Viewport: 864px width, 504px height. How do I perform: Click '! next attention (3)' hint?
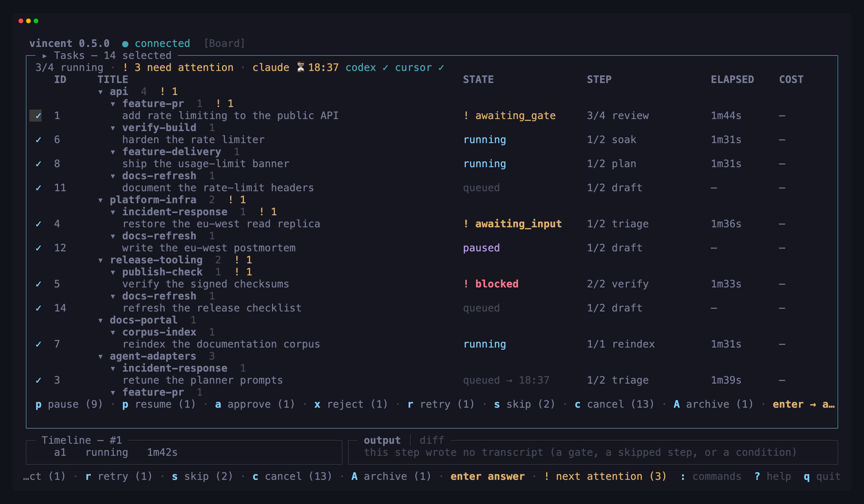pos(605,477)
